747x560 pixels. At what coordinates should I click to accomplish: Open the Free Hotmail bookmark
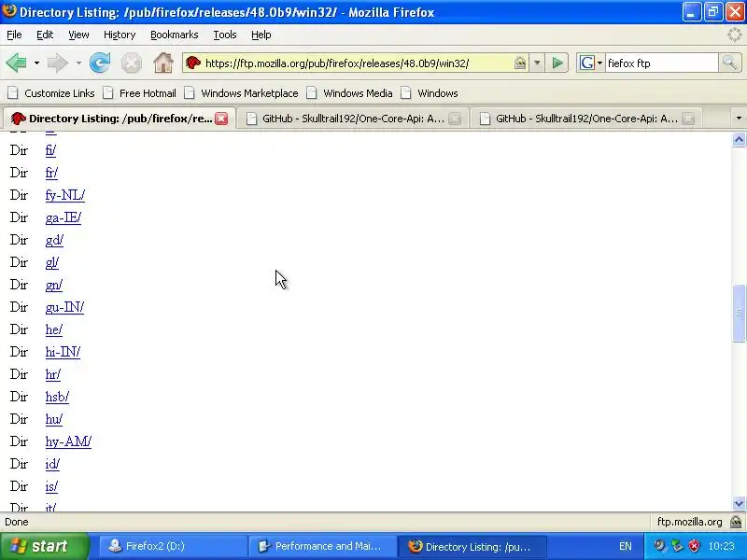point(139,93)
